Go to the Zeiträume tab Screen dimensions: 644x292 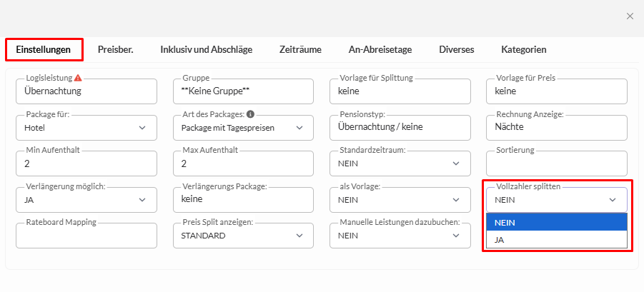coord(300,50)
